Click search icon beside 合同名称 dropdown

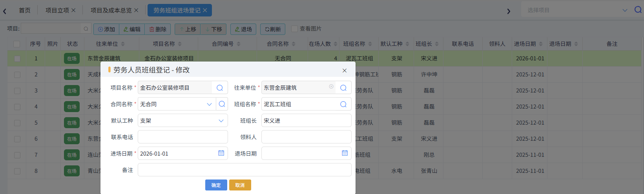[x=222, y=104]
